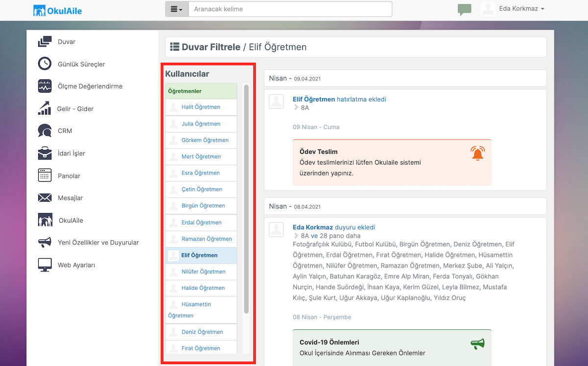Expand the Eda Korkmaz user menu
Viewport: 588px width, 366px height.
tap(522, 9)
